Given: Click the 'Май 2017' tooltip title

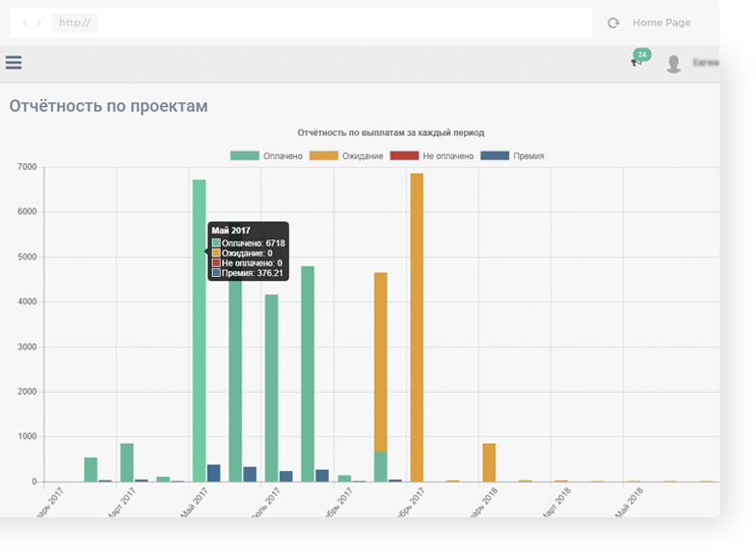Looking at the screenshot, I should coord(231,231).
